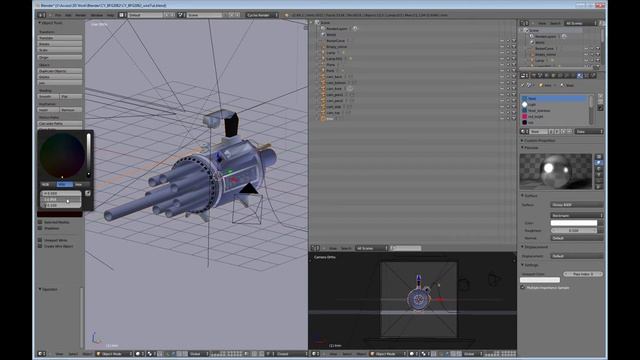Click the small outliner editor type icon
The image size is (640, 360).
tap(524, 23)
